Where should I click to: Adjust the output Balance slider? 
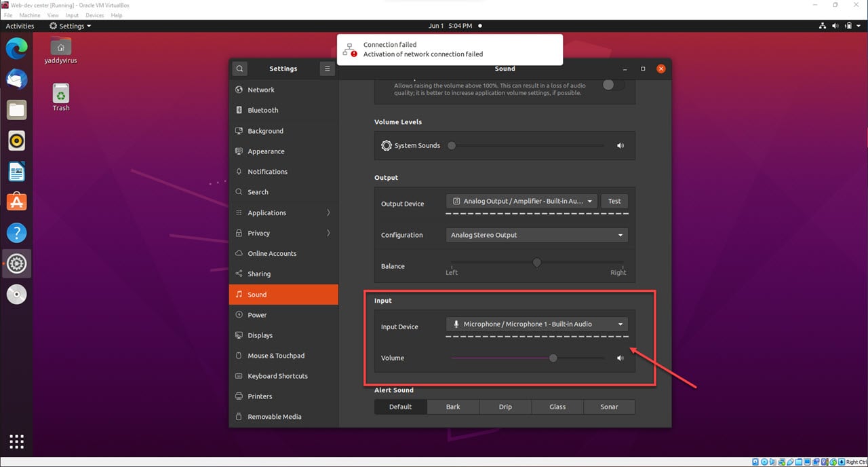(x=536, y=262)
